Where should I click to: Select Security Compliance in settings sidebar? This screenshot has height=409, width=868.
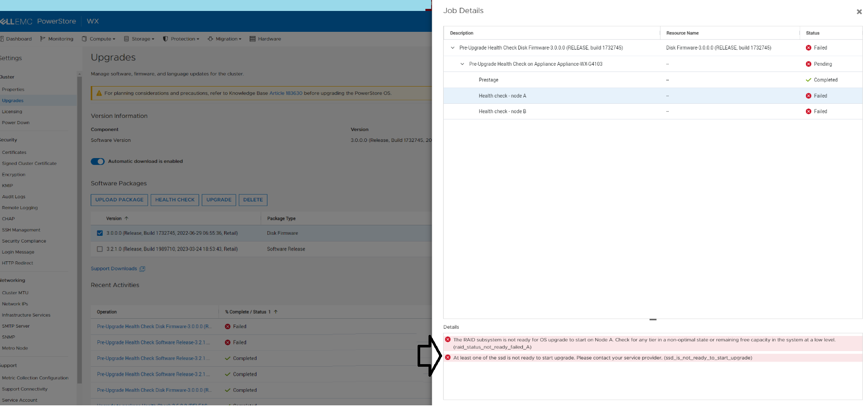[x=24, y=241]
